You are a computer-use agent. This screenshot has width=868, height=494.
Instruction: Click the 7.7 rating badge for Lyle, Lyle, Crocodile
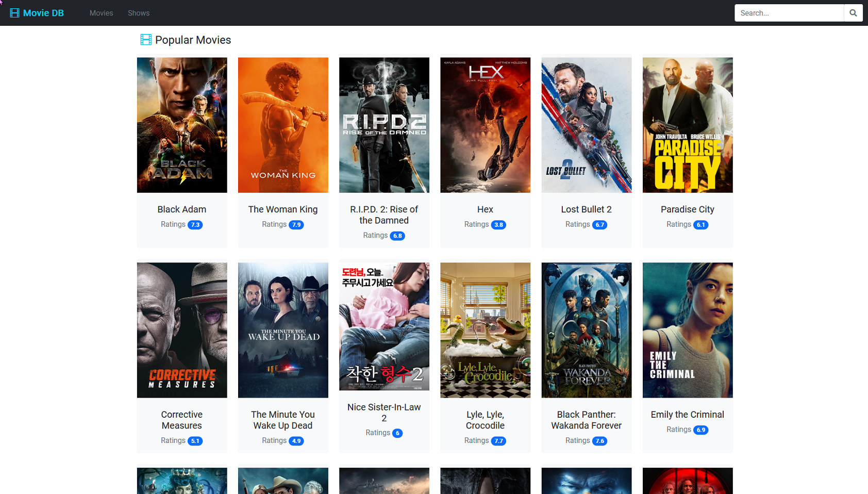(x=498, y=441)
